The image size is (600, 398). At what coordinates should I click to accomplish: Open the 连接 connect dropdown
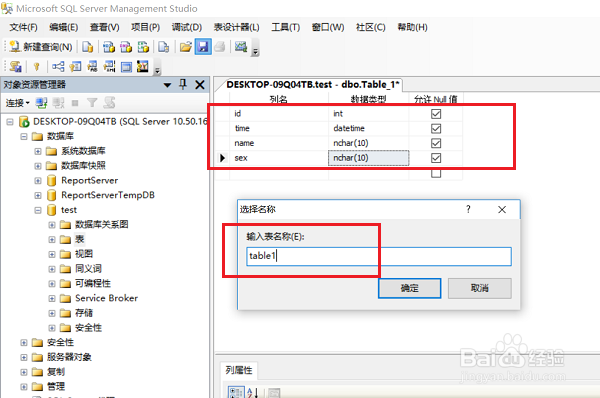17,103
